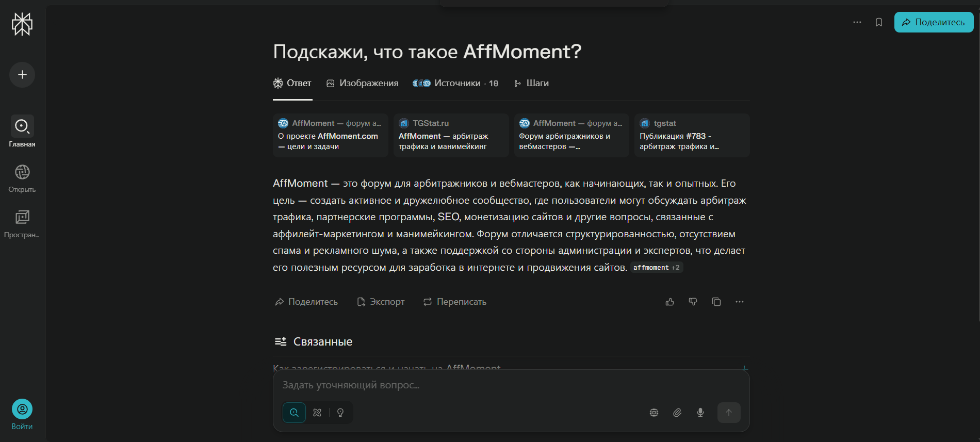Attach a file with paperclip icon
This screenshot has width=980, height=442.
pos(677,413)
